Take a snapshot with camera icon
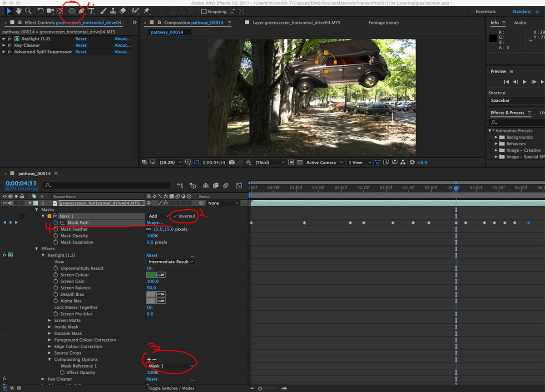 (232, 163)
